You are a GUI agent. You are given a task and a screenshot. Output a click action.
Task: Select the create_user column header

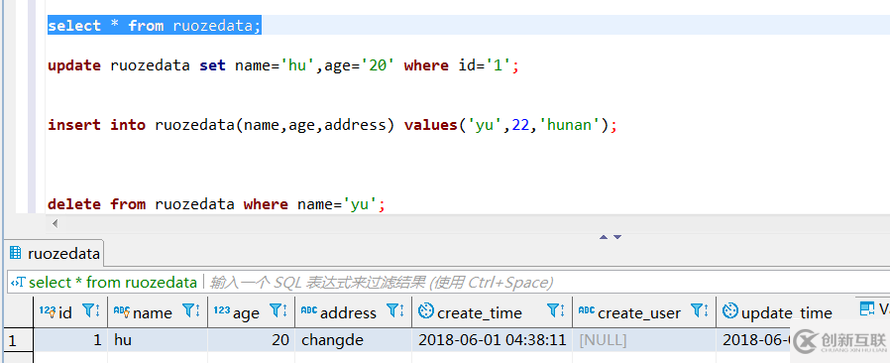[x=644, y=311]
